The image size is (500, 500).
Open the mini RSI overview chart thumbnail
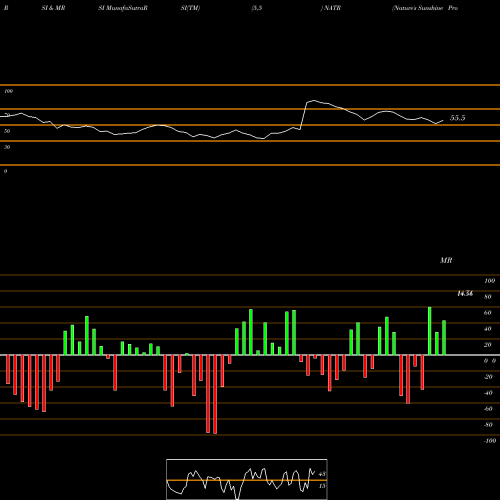click(x=247, y=479)
